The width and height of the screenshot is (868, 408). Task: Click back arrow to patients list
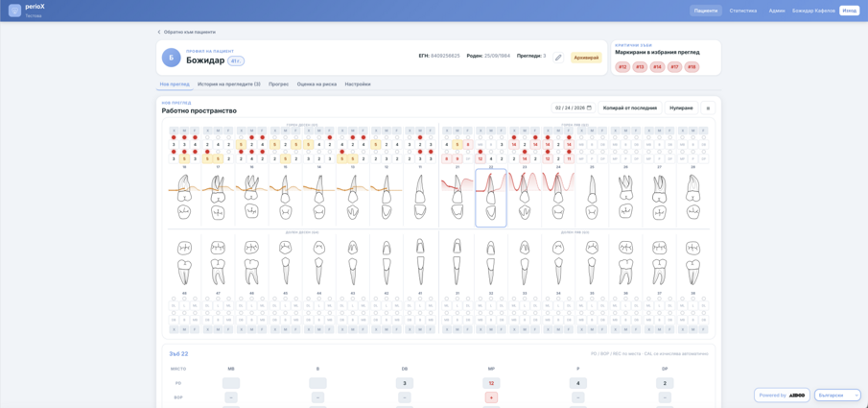159,32
